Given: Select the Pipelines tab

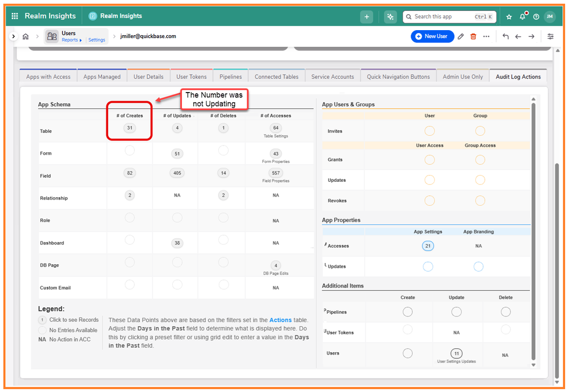Looking at the screenshot, I should coord(230,76).
